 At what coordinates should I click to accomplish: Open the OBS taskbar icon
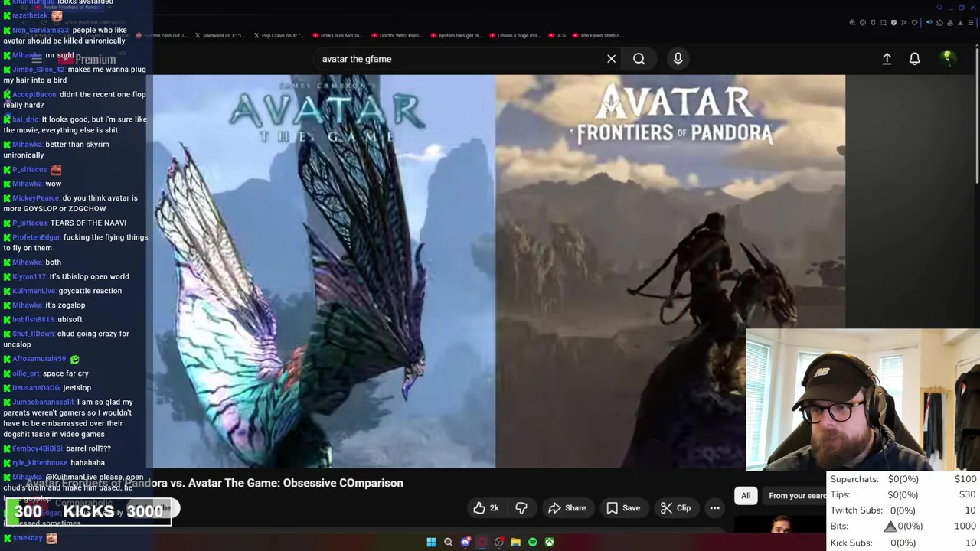coord(499,542)
